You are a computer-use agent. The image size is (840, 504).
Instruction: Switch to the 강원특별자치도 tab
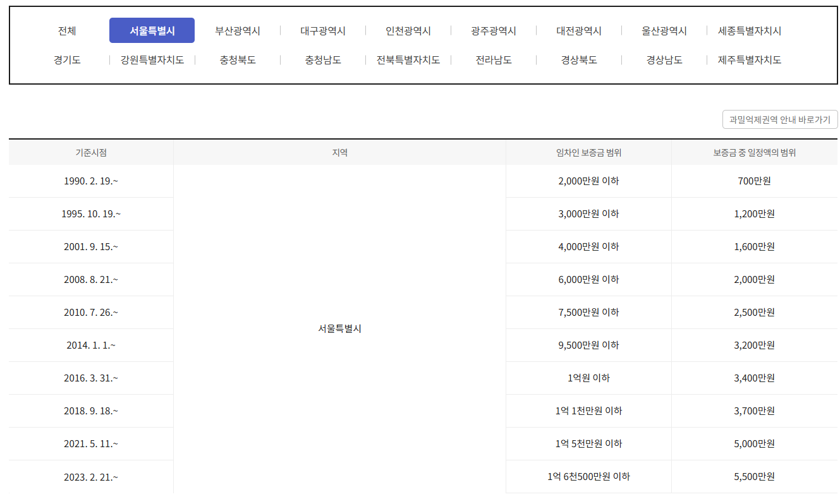point(152,60)
